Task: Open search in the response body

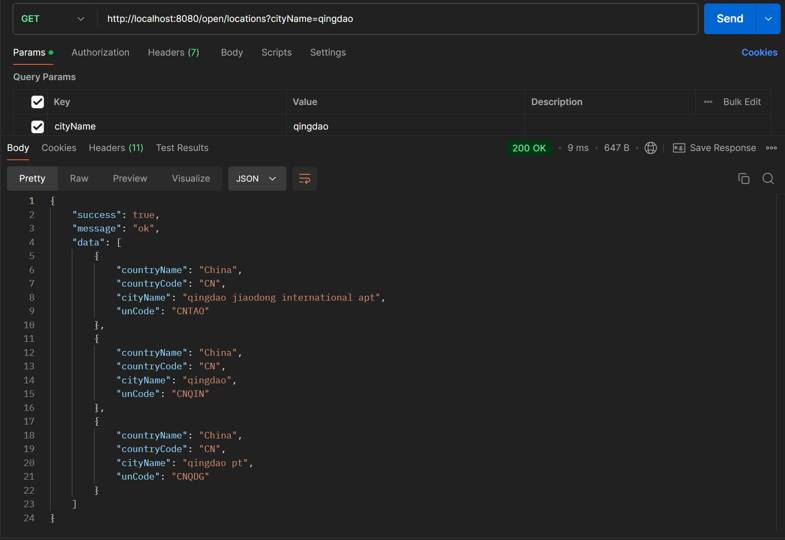Action: click(768, 179)
